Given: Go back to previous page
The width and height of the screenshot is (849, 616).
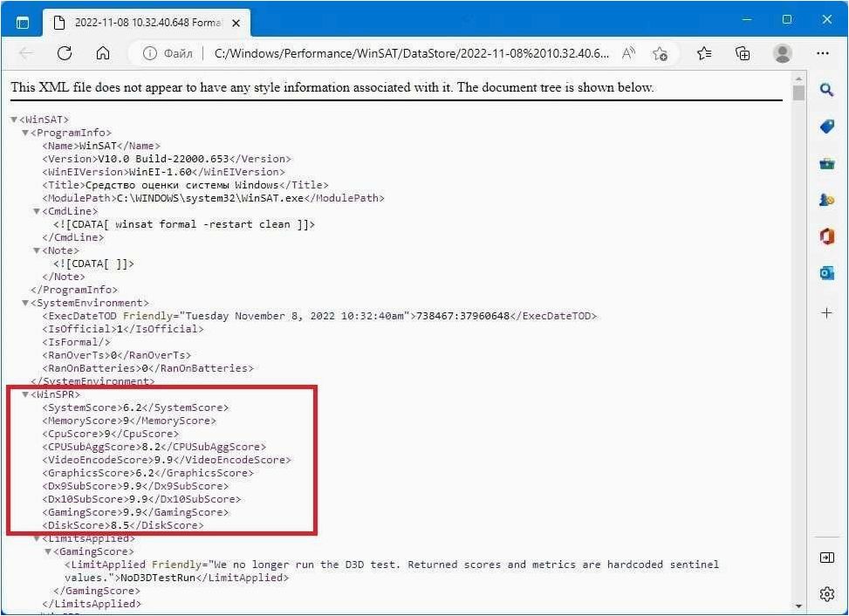Looking at the screenshot, I should (26, 53).
